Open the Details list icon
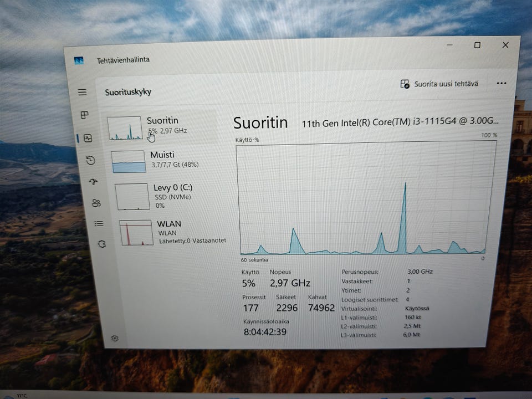This screenshot has width=532, height=399. [99, 223]
